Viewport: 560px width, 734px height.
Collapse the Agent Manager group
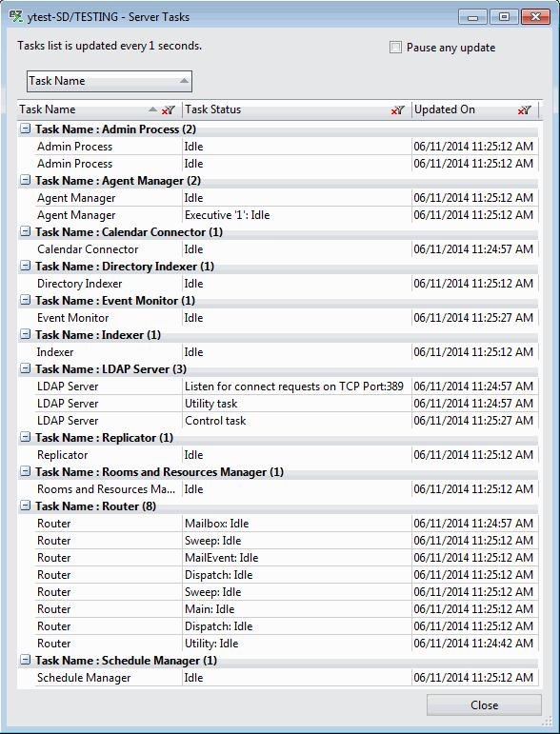tap(26, 180)
